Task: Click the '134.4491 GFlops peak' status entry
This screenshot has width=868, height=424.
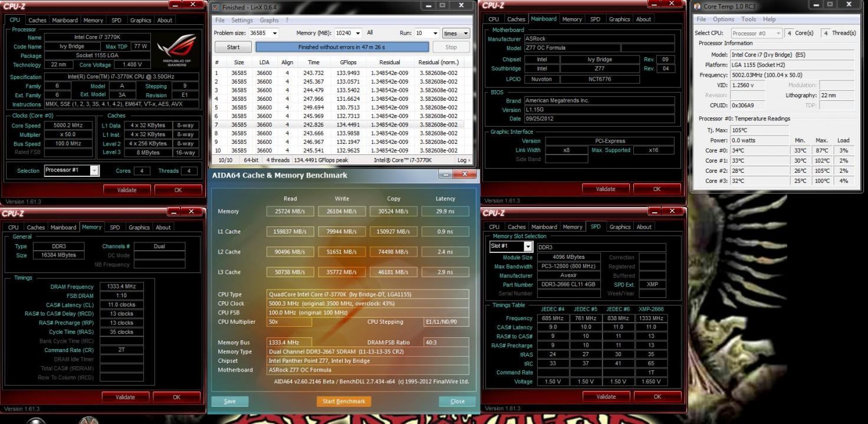Action: (x=321, y=160)
